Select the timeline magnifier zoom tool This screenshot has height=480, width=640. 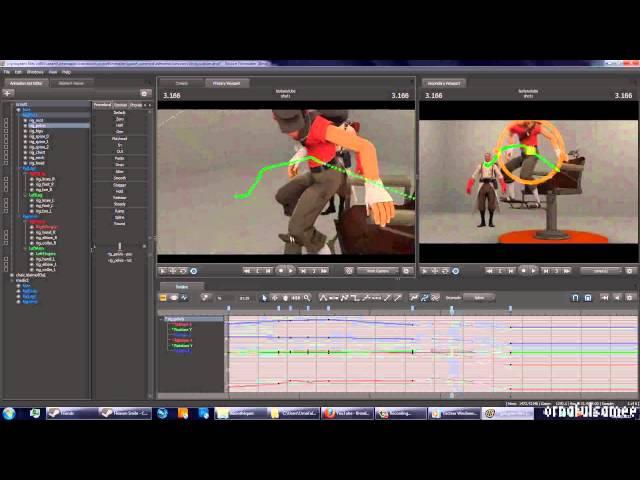[x=307, y=298]
